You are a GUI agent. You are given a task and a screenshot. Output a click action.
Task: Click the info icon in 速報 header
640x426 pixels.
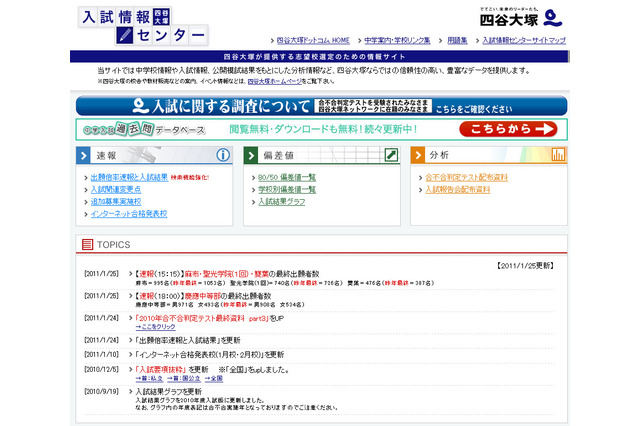[x=223, y=155]
